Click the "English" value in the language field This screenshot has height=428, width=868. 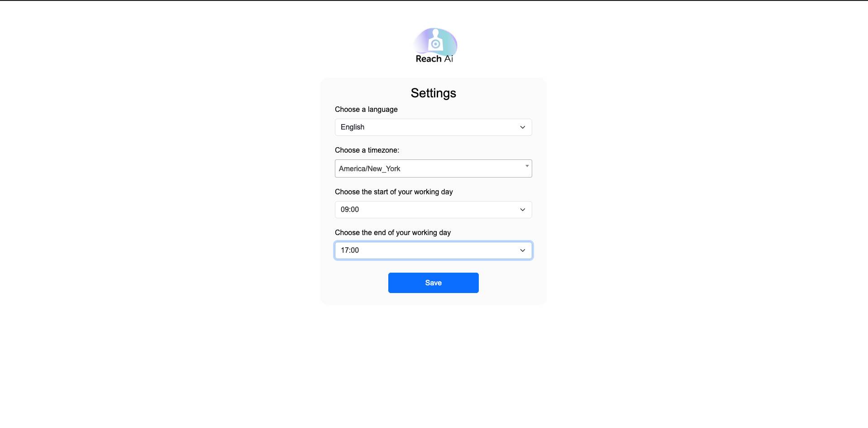click(x=353, y=127)
